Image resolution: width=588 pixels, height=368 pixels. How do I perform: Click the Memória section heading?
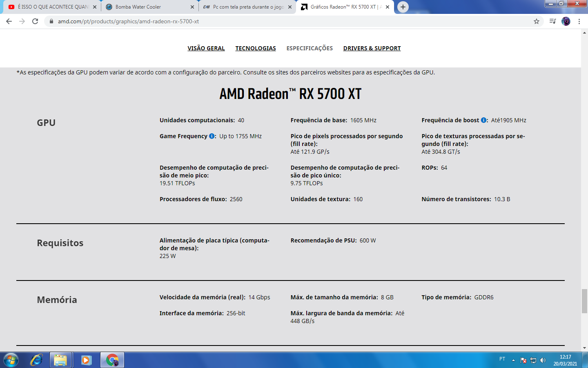click(x=57, y=300)
